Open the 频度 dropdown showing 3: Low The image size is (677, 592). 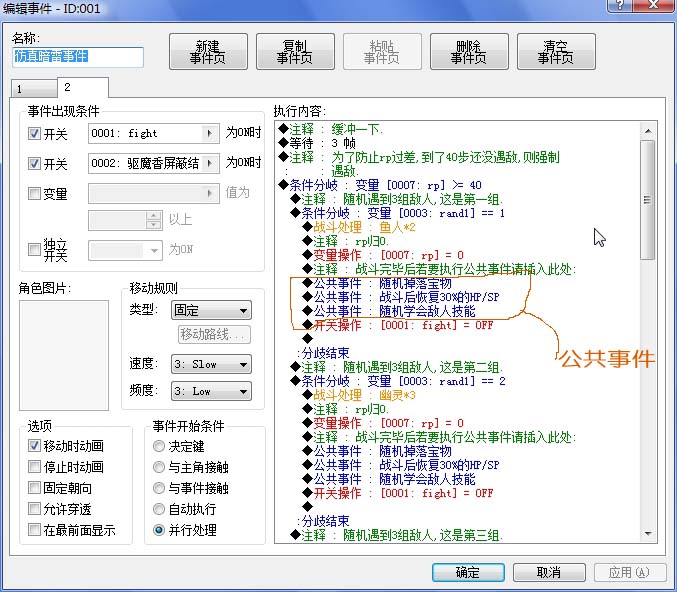211,391
